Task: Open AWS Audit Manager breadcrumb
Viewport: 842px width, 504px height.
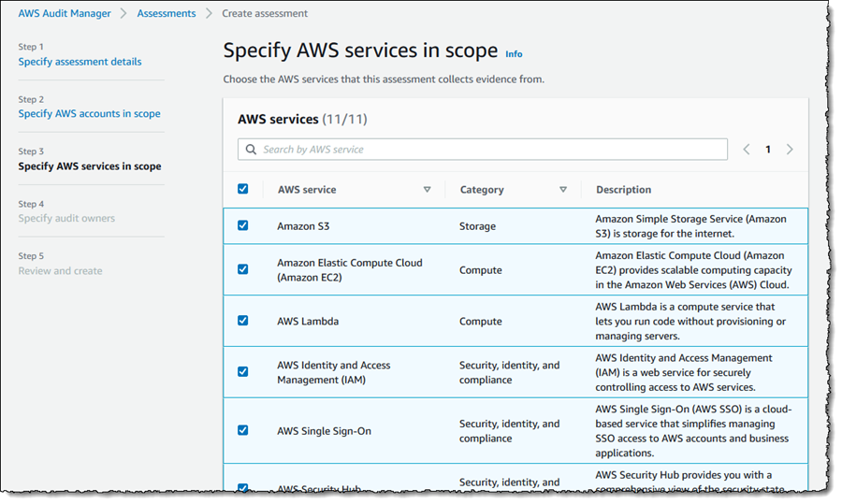Action: (x=65, y=13)
